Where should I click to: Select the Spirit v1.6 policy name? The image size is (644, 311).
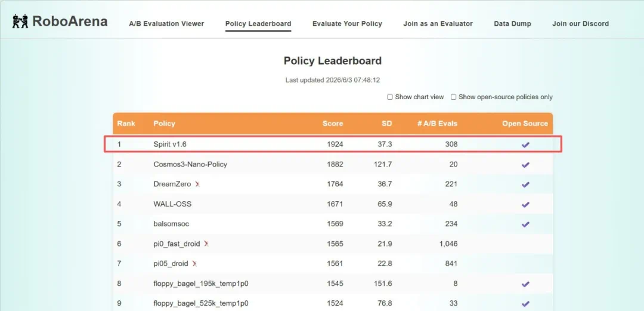(170, 144)
